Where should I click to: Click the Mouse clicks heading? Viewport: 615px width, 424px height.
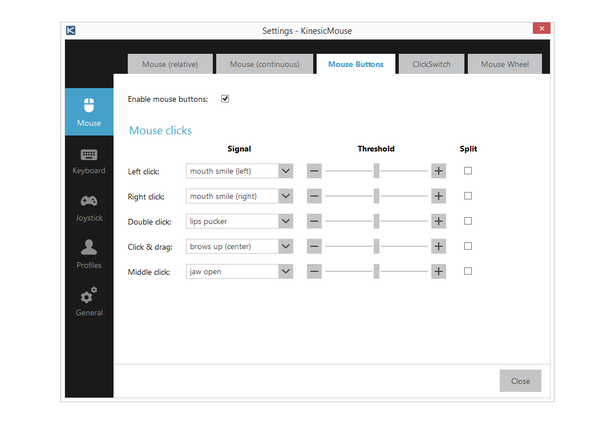pyautogui.click(x=160, y=130)
